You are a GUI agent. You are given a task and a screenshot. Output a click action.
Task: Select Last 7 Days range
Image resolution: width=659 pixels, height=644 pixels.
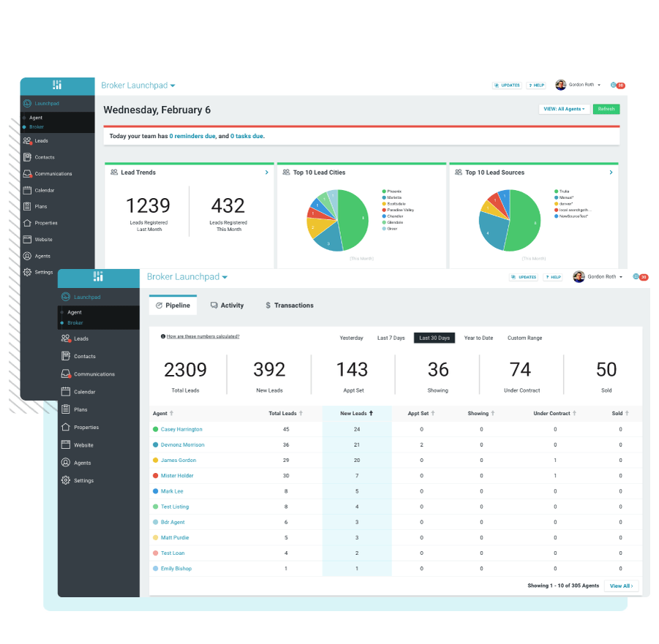pyautogui.click(x=391, y=338)
